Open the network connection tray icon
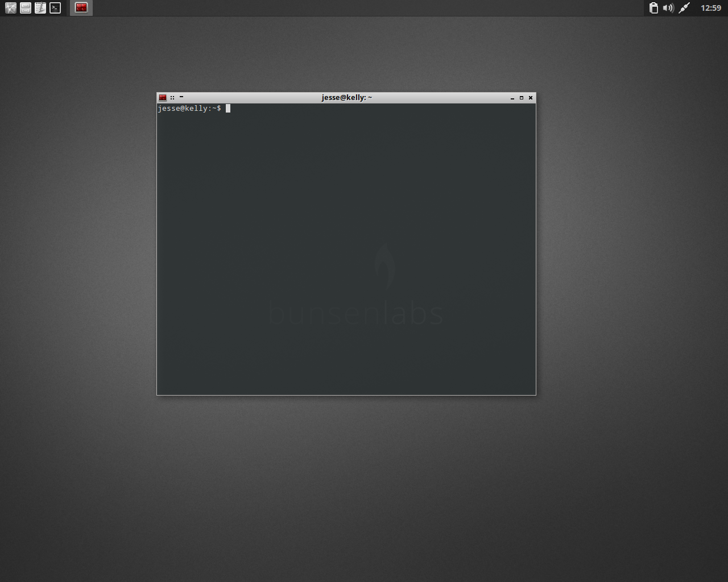728x582 pixels. click(x=684, y=8)
